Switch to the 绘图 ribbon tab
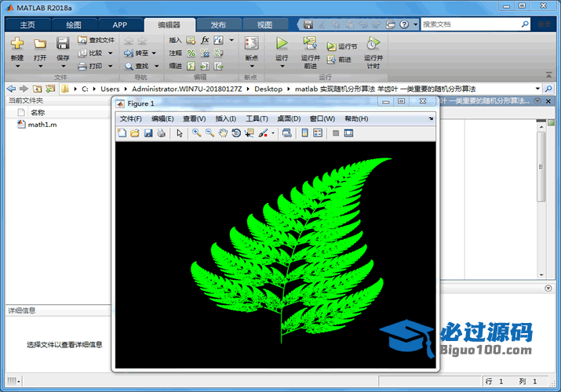 point(73,24)
